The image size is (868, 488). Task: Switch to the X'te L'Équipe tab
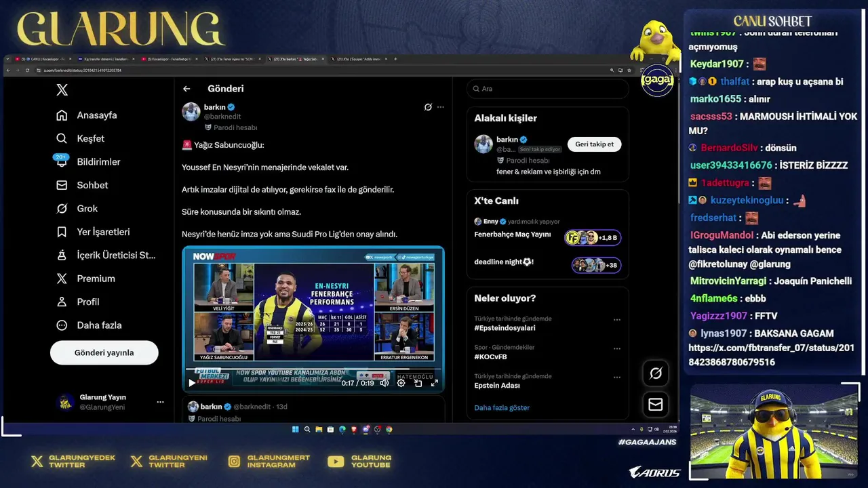(360, 59)
